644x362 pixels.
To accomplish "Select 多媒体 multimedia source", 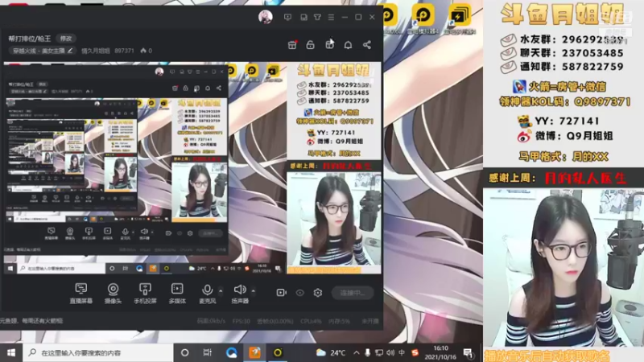I will (177, 294).
